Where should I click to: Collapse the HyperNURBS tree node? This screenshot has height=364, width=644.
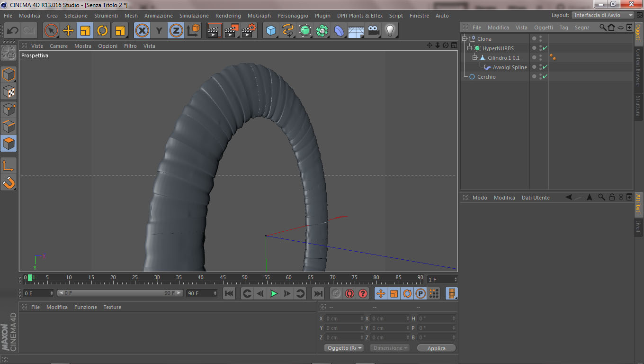pyautogui.click(x=470, y=48)
